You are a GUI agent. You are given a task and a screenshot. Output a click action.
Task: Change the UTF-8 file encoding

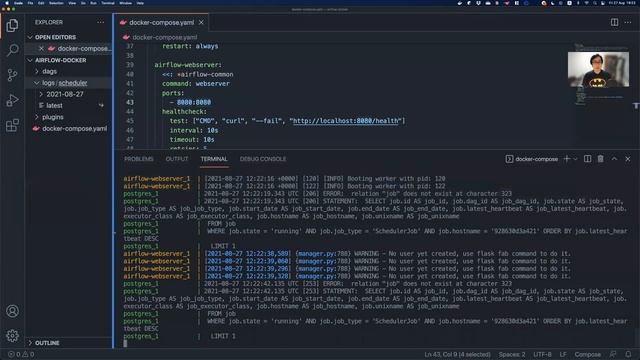tap(542, 354)
